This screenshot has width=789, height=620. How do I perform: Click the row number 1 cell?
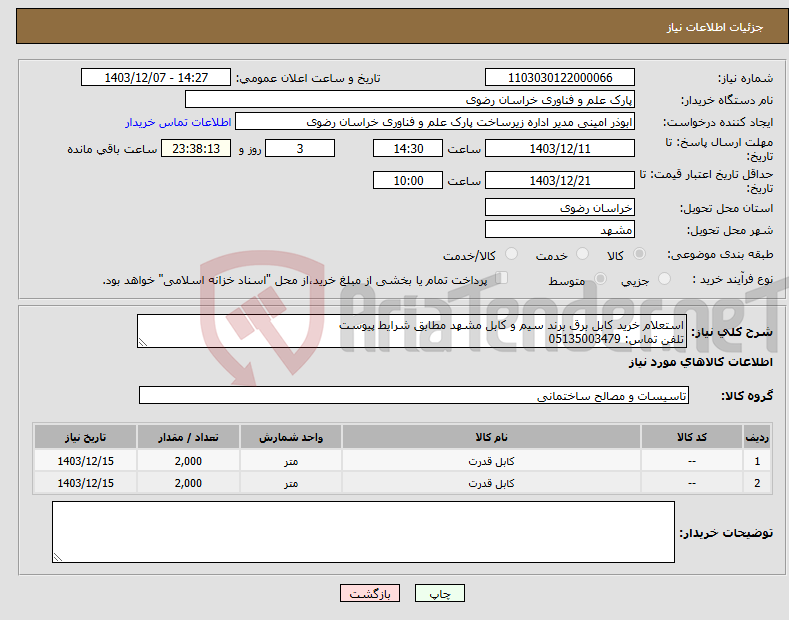tap(757, 461)
